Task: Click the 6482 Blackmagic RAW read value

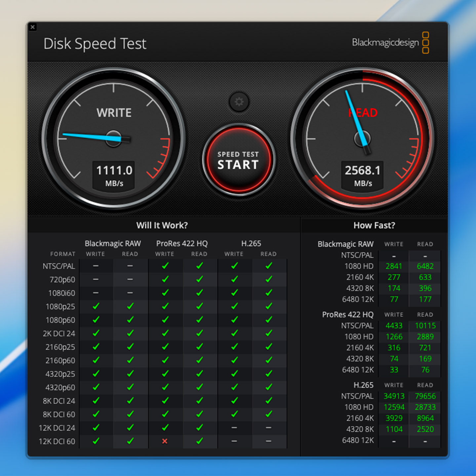Action: (425, 266)
